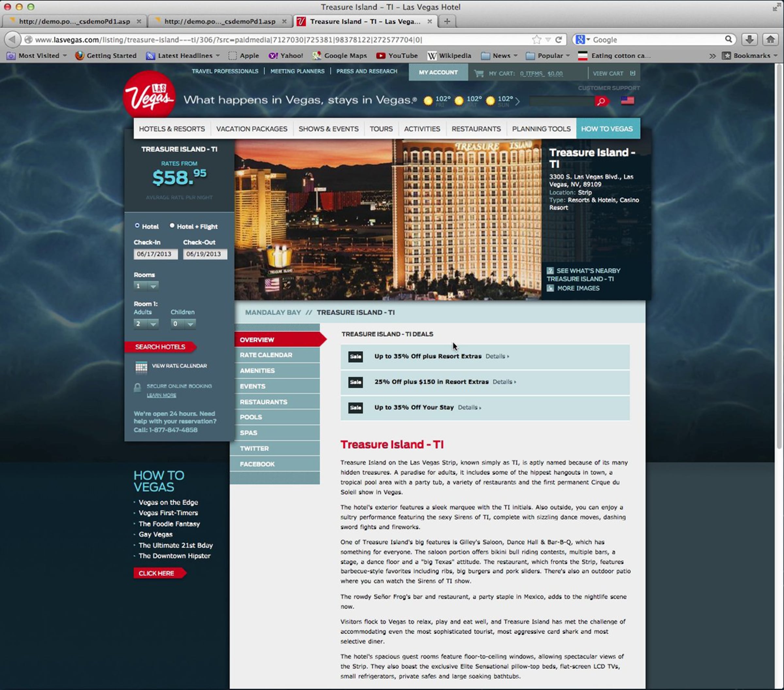This screenshot has width=784, height=690.
Task: Click the browser home icon
Action: 770,39
